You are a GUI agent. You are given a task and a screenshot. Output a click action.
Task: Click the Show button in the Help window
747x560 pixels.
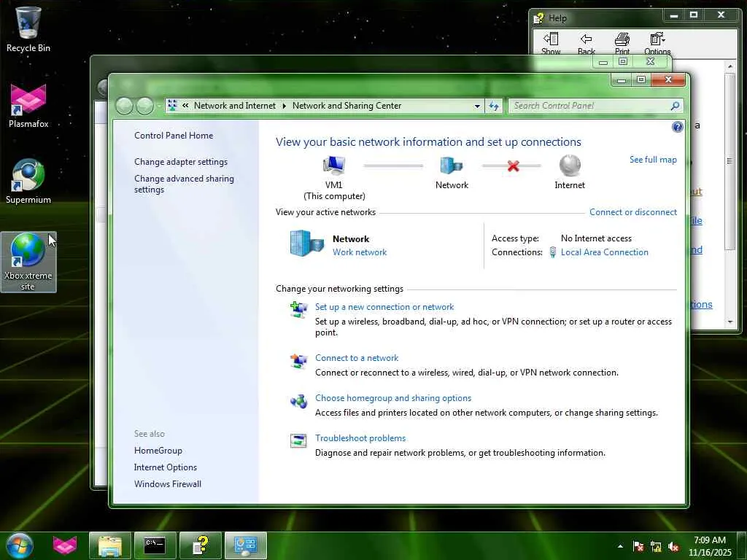point(551,44)
